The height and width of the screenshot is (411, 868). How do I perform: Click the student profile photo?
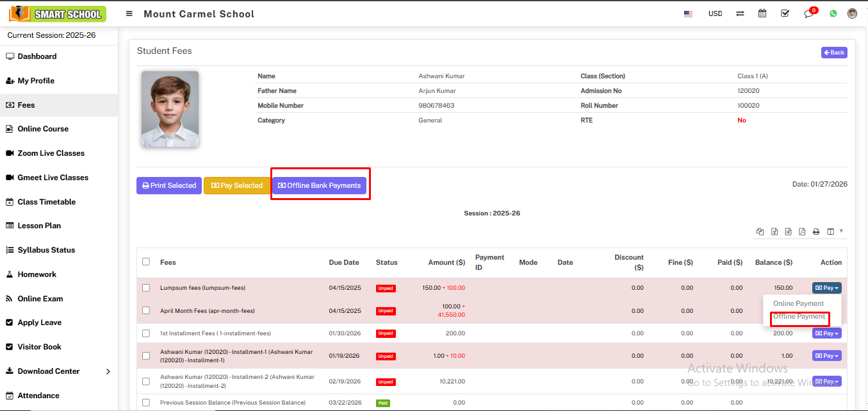click(x=170, y=109)
